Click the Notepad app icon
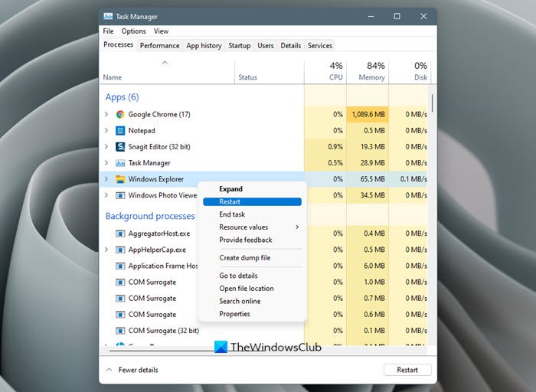This screenshot has width=536, height=392. coord(120,131)
